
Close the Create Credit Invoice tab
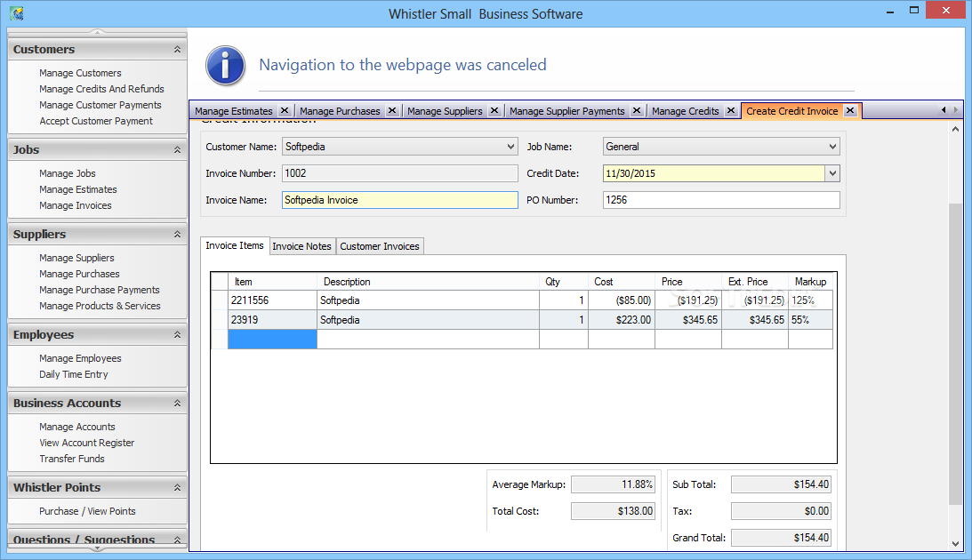click(850, 110)
